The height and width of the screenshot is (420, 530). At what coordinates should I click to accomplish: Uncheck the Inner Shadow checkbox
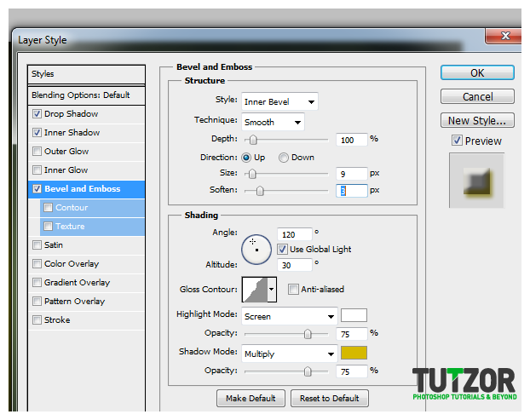(x=37, y=132)
